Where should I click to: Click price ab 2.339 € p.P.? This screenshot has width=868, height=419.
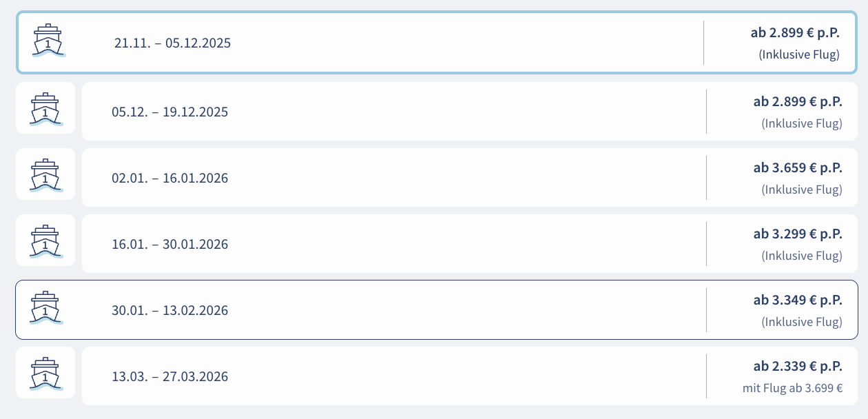(x=797, y=366)
